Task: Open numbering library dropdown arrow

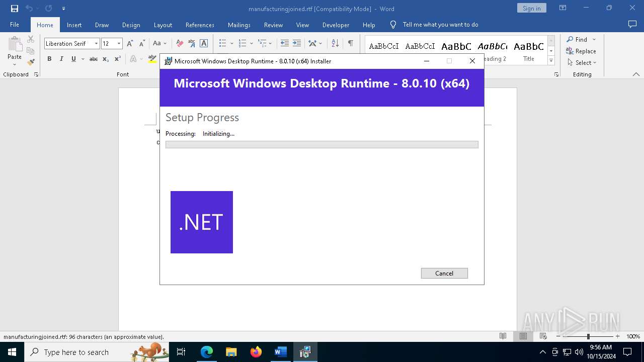Action: point(252,44)
